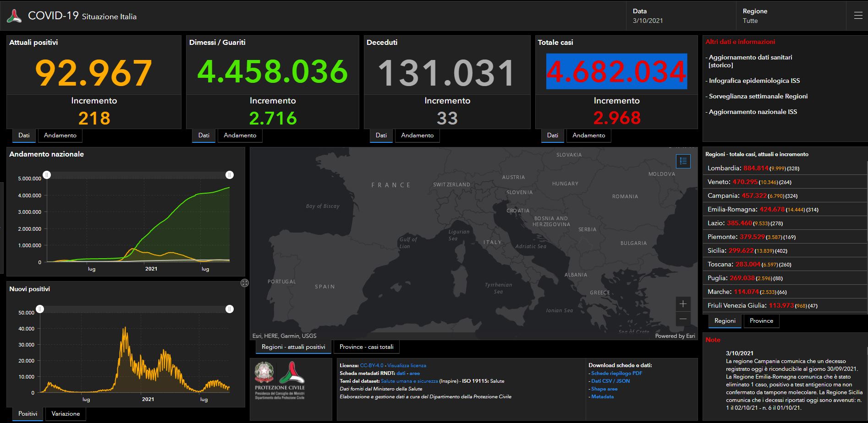Grab right handle of Nuovi positivi range slider

coord(230,309)
